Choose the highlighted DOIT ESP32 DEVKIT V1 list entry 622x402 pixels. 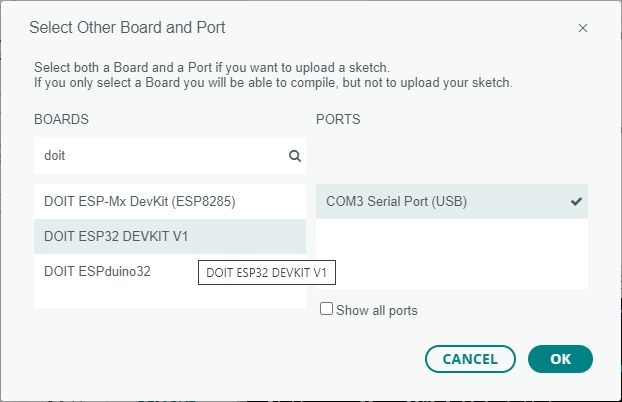(117, 236)
